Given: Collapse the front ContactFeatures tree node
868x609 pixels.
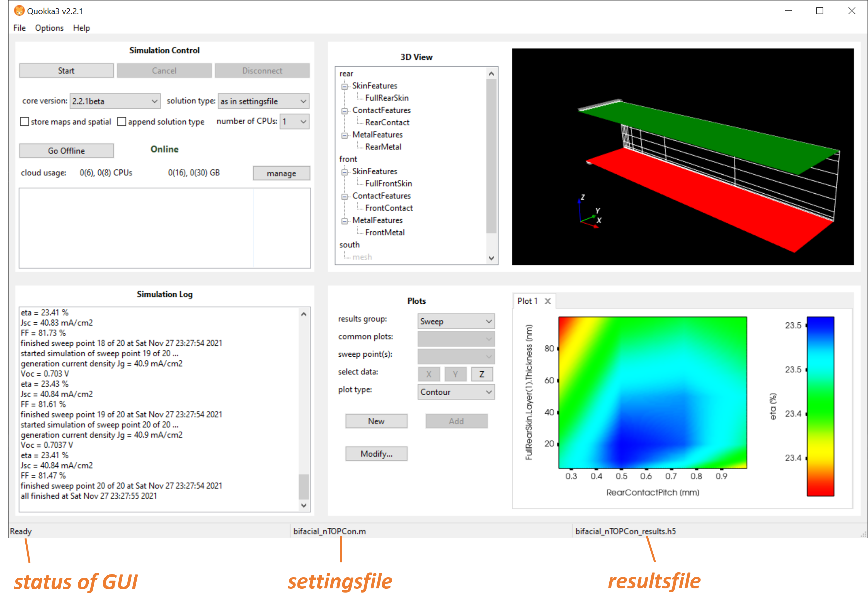Looking at the screenshot, I should [x=345, y=197].
